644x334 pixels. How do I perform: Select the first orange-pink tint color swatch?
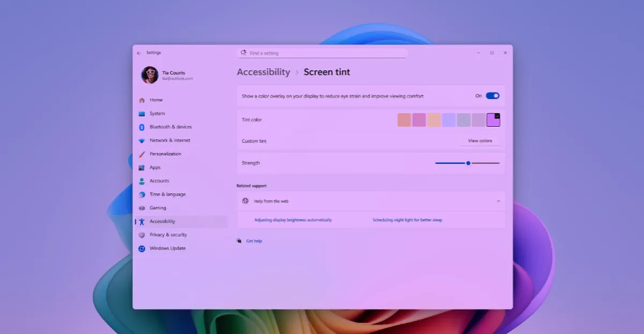click(x=404, y=120)
